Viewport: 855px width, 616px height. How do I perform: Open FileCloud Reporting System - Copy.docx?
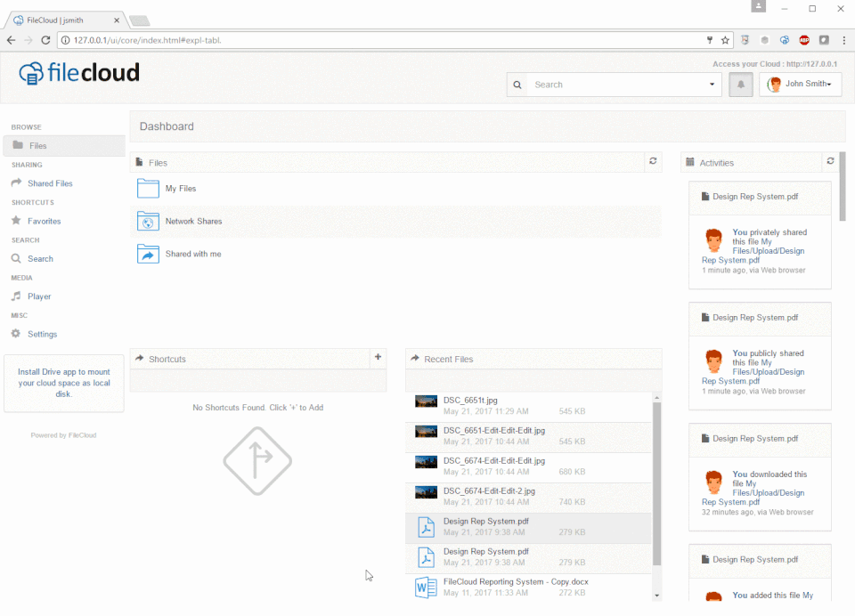pyautogui.click(x=516, y=581)
